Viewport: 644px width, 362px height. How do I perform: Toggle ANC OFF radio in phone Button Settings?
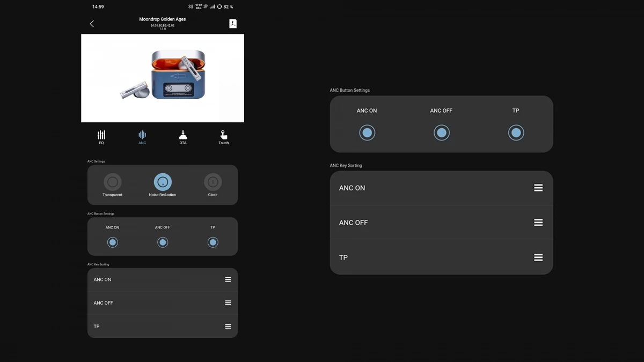(163, 242)
